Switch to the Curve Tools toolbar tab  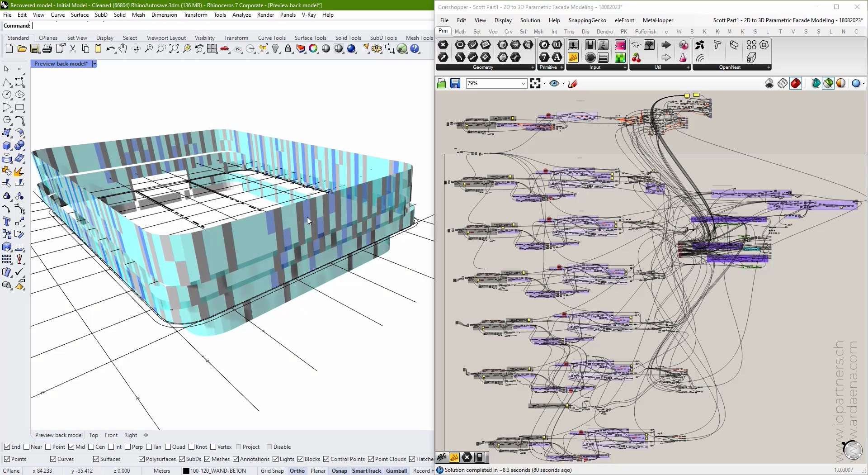tap(272, 38)
